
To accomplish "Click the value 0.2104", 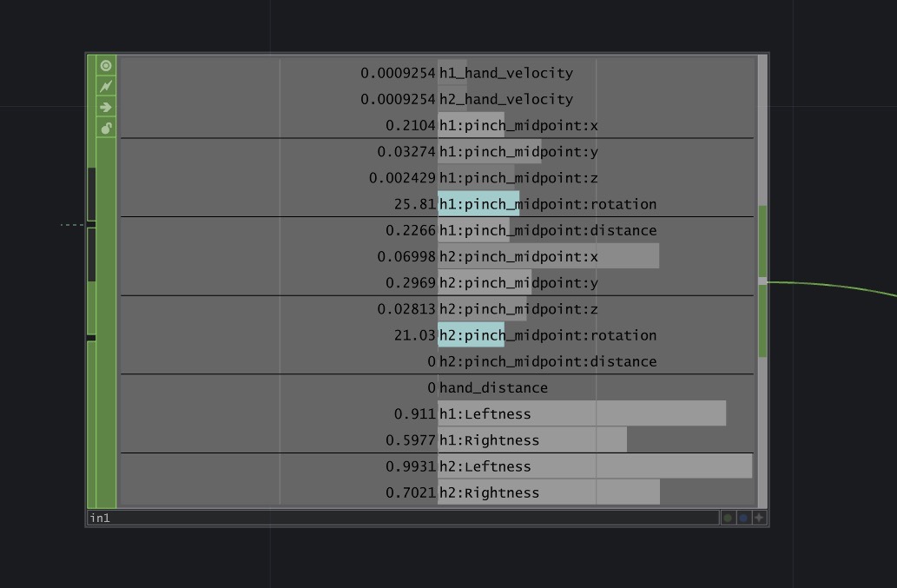I will [411, 126].
